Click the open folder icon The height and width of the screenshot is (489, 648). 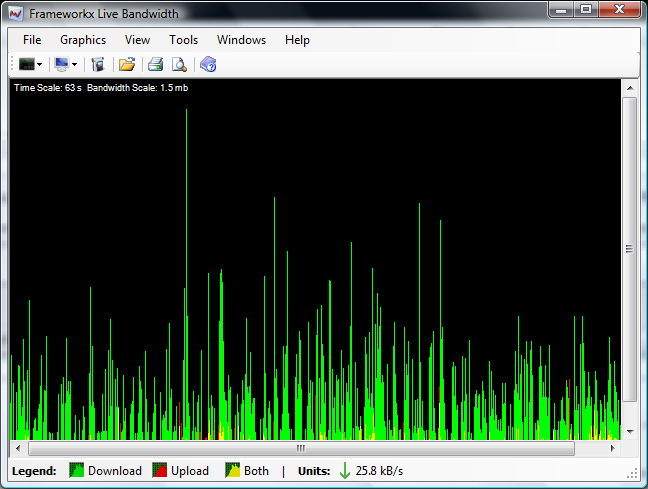click(x=127, y=64)
